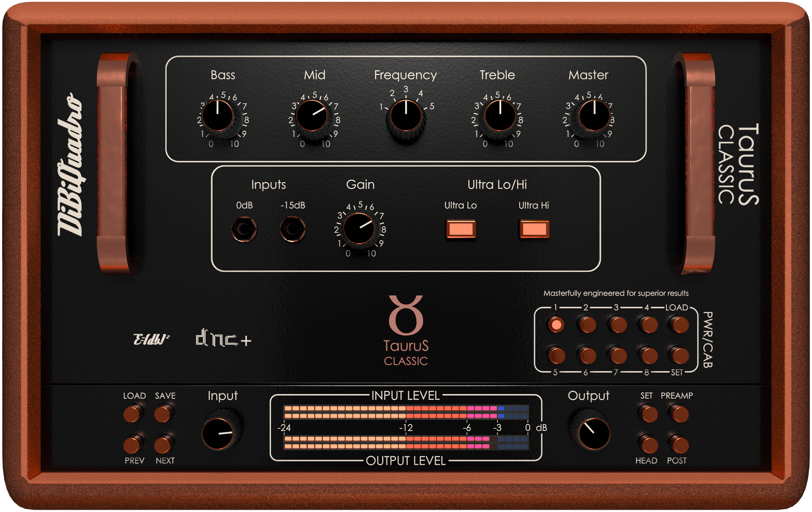This screenshot has width=812, height=512.
Task: Select PWR/CAB slot 3 button
Action: tap(618, 325)
